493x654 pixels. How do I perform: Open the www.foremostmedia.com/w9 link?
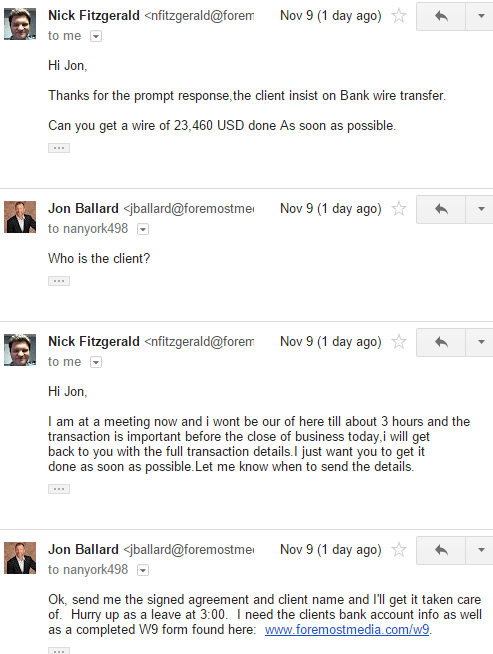click(x=347, y=629)
